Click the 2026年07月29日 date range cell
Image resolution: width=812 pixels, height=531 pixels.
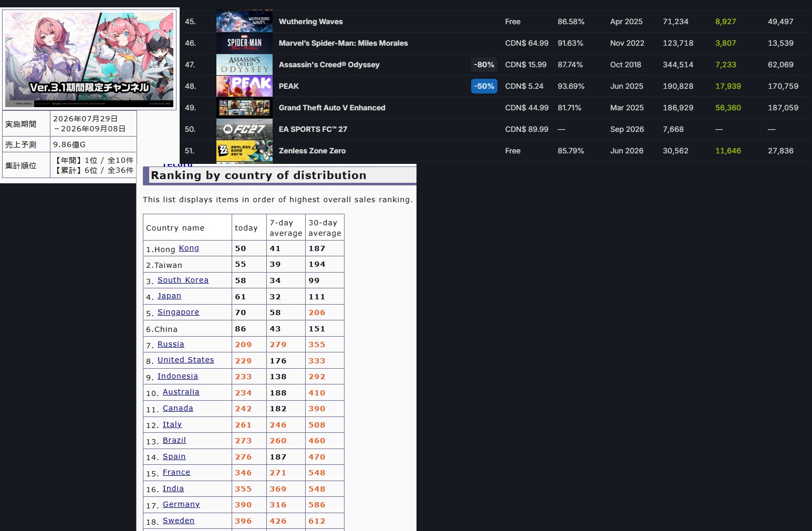pyautogui.click(x=93, y=124)
